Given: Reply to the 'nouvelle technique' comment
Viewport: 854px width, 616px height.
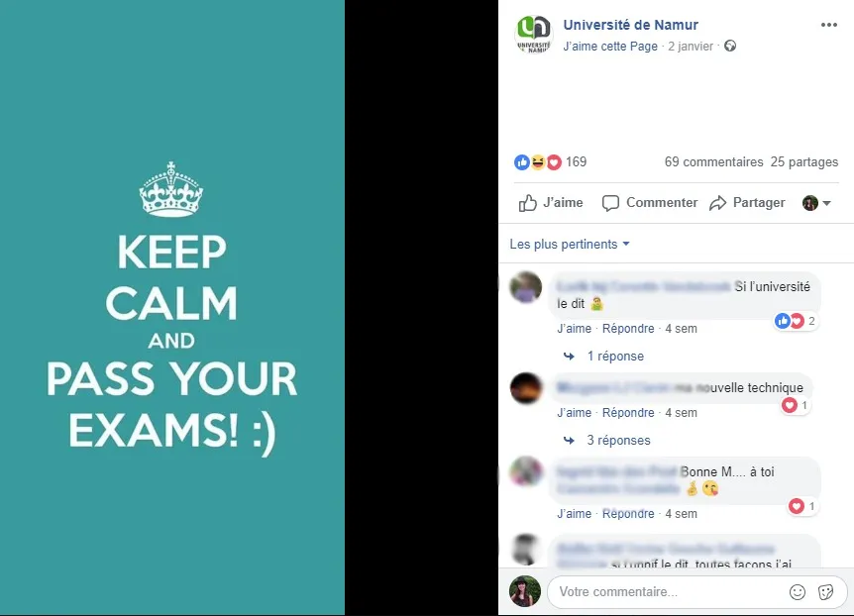Looking at the screenshot, I should 628,413.
